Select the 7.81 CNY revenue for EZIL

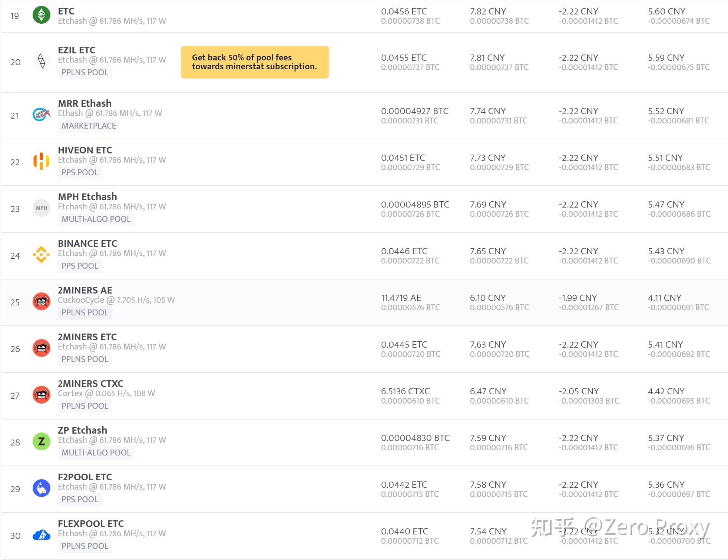(487, 58)
